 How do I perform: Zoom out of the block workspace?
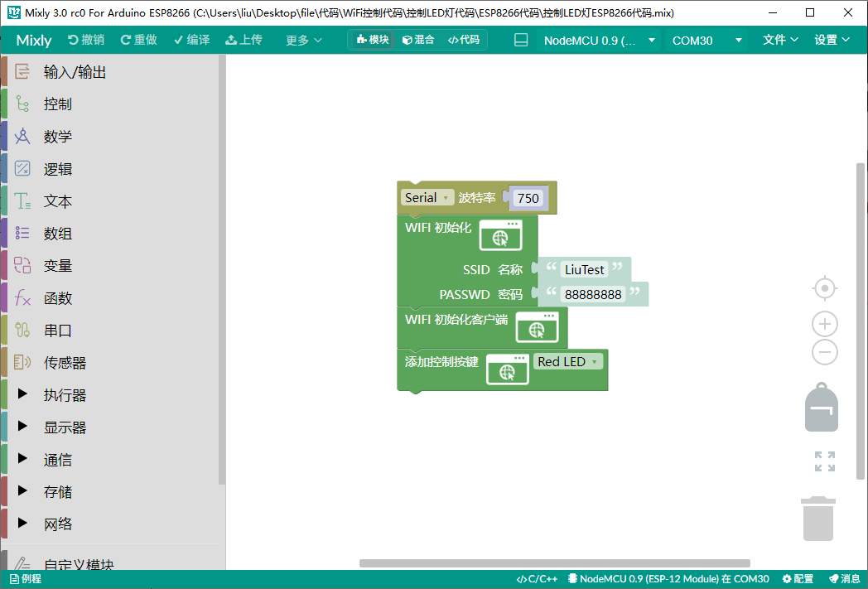(824, 352)
